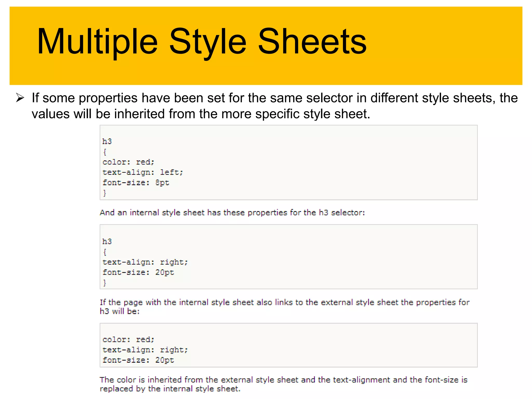532x399 pixels.
Task: Click the closing brace in the second code box
Action: pyautogui.click(x=105, y=283)
